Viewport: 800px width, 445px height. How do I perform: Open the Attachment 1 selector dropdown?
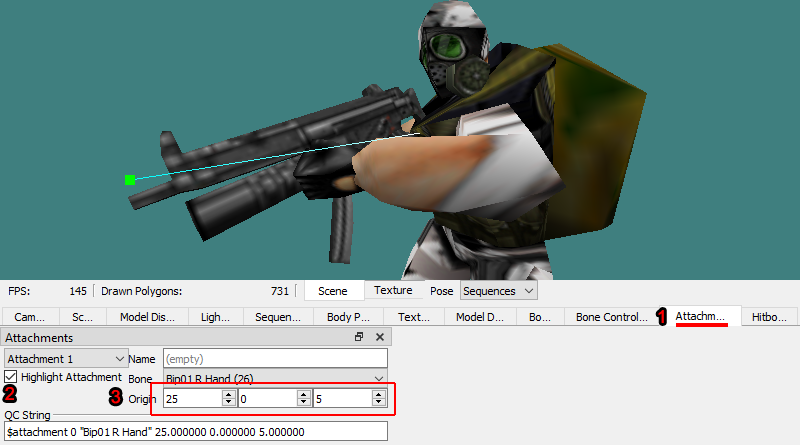[66, 359]
